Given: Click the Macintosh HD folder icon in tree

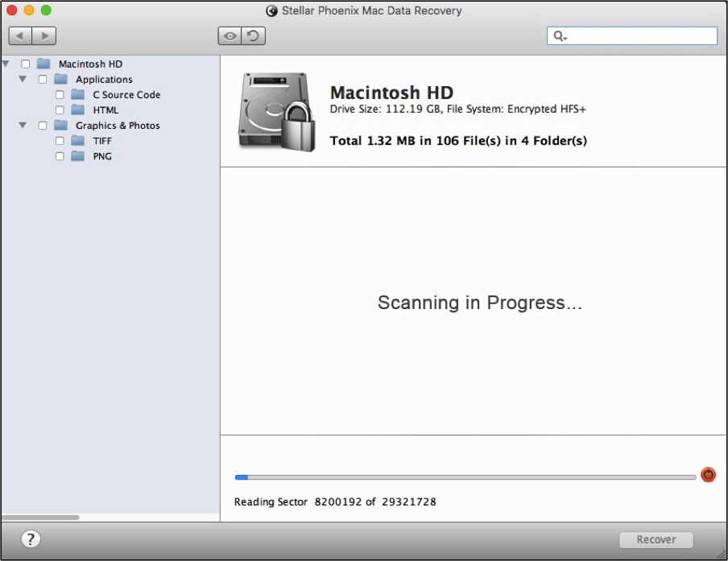Looking at the screenshot, I should pyautogui.click(x=43, y=64).
